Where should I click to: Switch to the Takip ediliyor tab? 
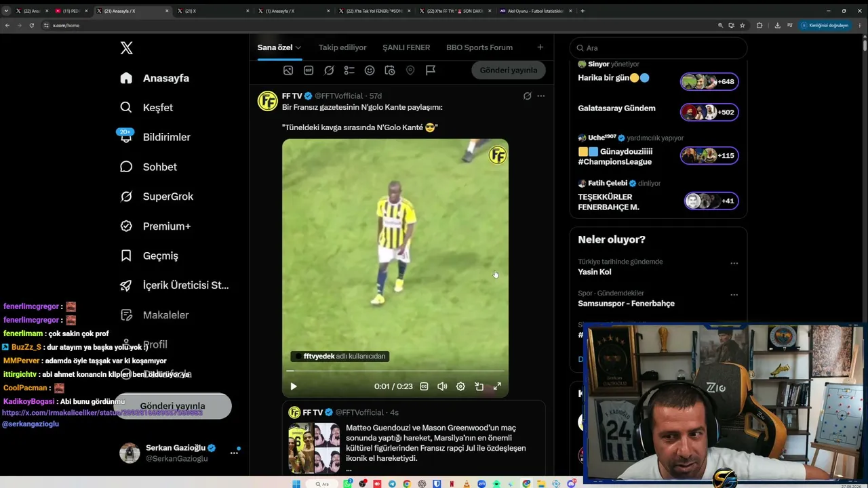click(x=342, y=47)
